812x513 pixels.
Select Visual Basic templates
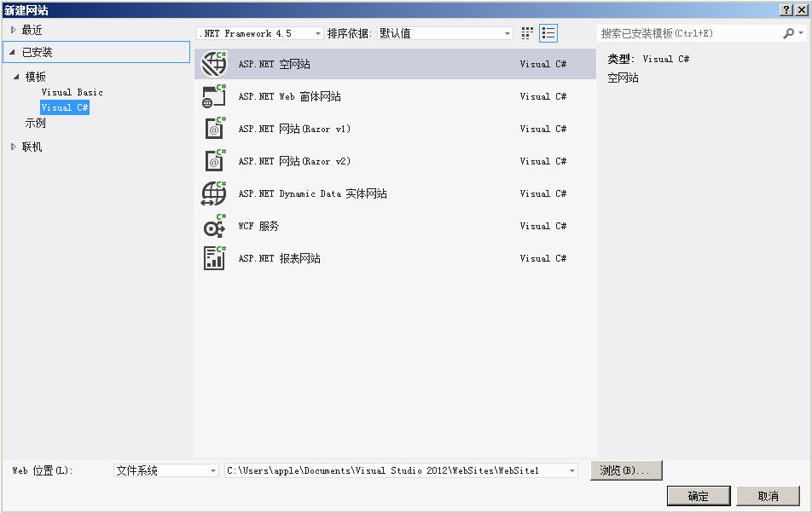[x=72, y=92]
